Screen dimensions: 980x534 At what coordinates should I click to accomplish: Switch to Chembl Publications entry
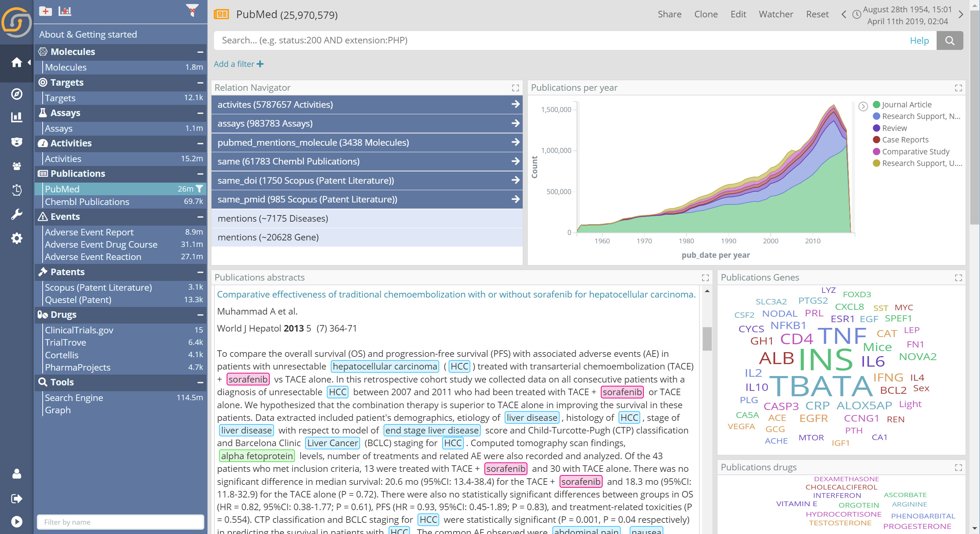point(87,202)
